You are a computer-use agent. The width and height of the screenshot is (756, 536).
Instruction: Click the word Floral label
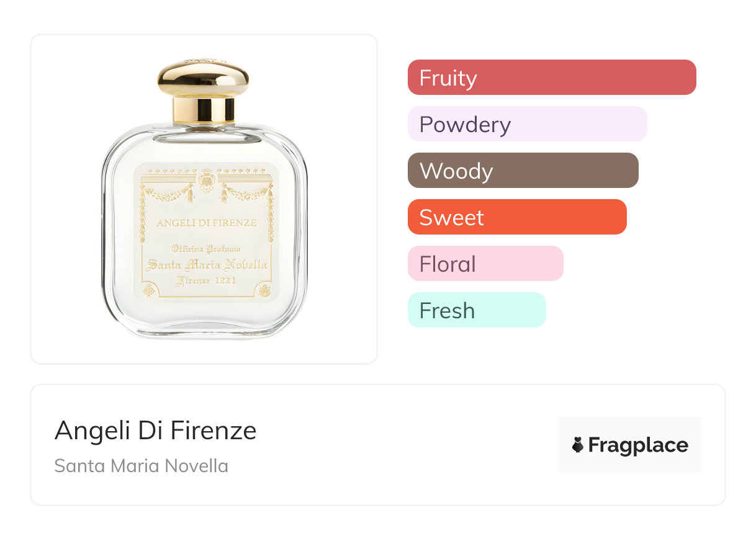[448, 264]
